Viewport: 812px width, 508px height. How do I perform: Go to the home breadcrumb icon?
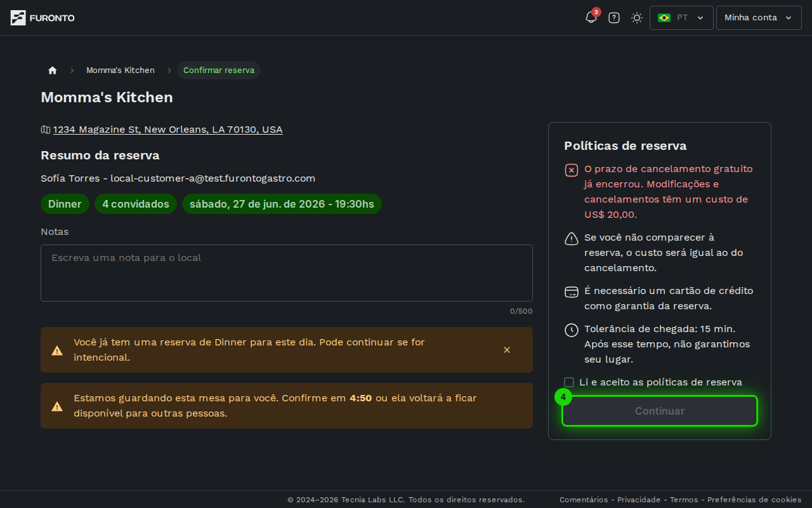tap(53, 70)
